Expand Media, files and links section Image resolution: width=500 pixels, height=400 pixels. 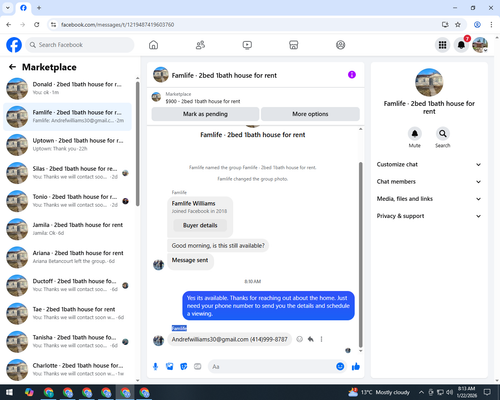[x=429, y=199]
